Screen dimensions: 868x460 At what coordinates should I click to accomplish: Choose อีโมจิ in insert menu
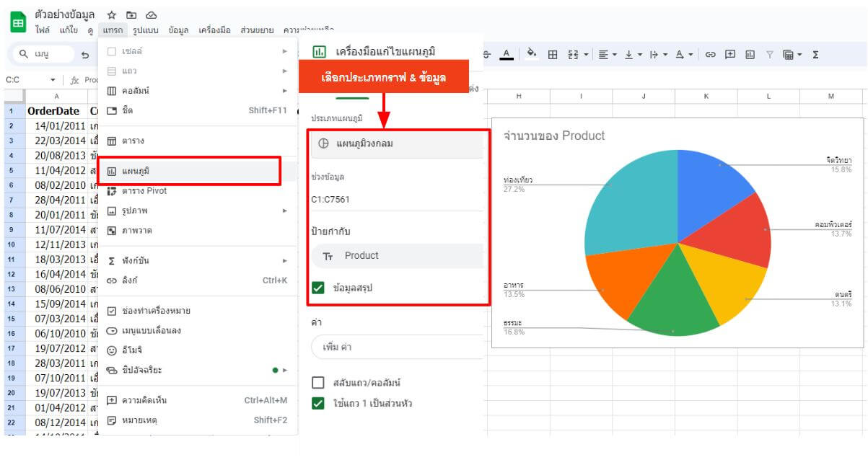197,350
